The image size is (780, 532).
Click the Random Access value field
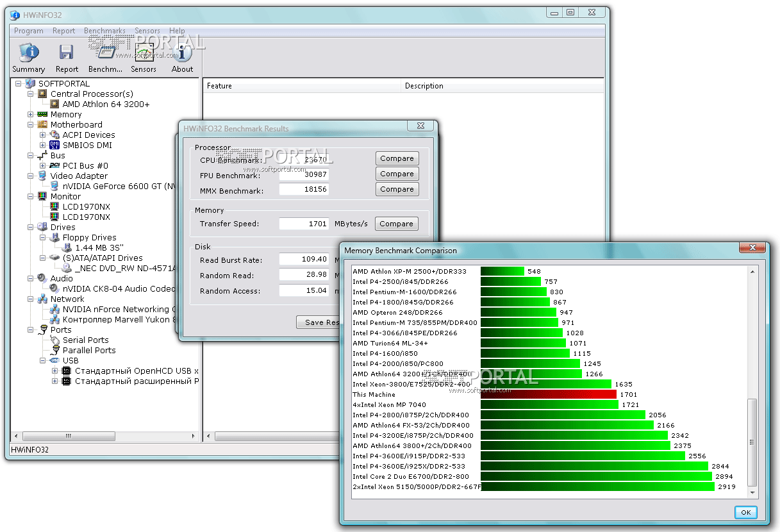click(304, 291)
